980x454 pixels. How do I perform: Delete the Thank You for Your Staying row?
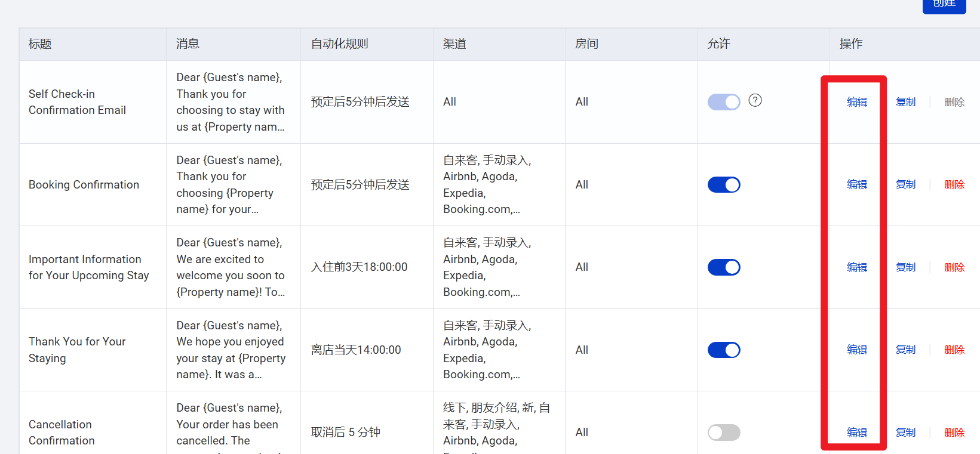pyautogui.click(x=954, y=350)
